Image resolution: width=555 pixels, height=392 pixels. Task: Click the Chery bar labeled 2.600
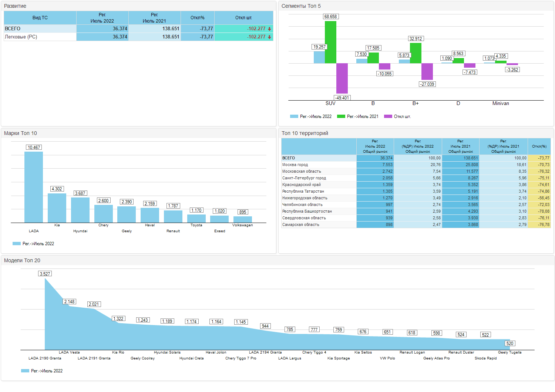pyautogui.click(x=104, y=214)
